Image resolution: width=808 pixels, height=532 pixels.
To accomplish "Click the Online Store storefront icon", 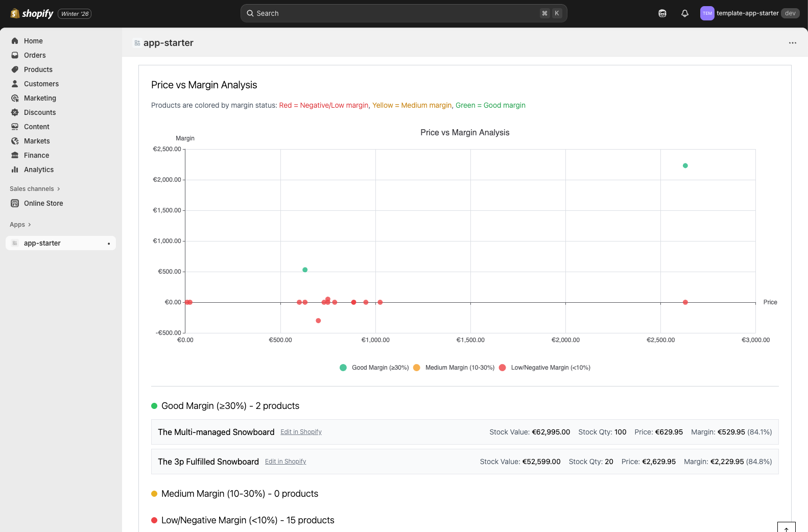I will 15,203.
